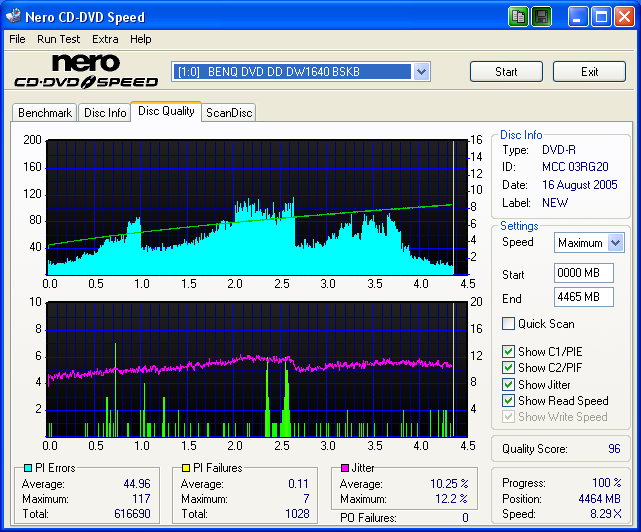Viewport: 641px width, 532px height.
Task: Uncheck Show C1/PIE option
Action: [x=509, y=352]
